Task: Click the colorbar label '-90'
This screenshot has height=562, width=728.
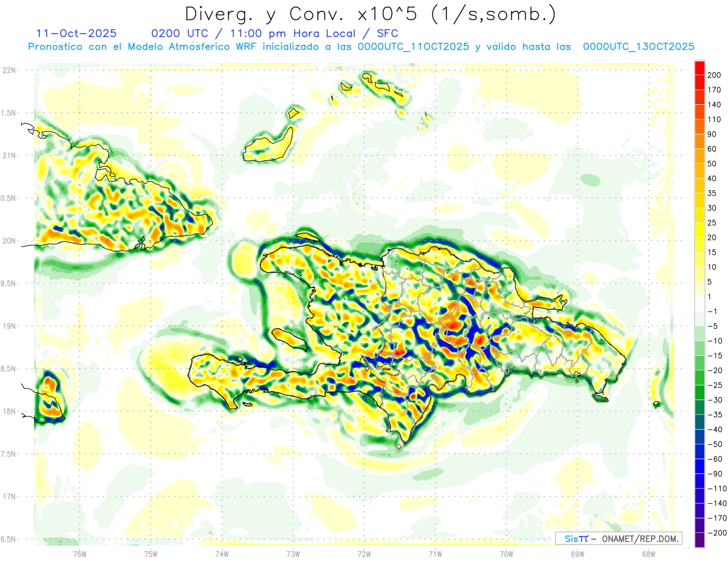Action: [x=716, y=473]
